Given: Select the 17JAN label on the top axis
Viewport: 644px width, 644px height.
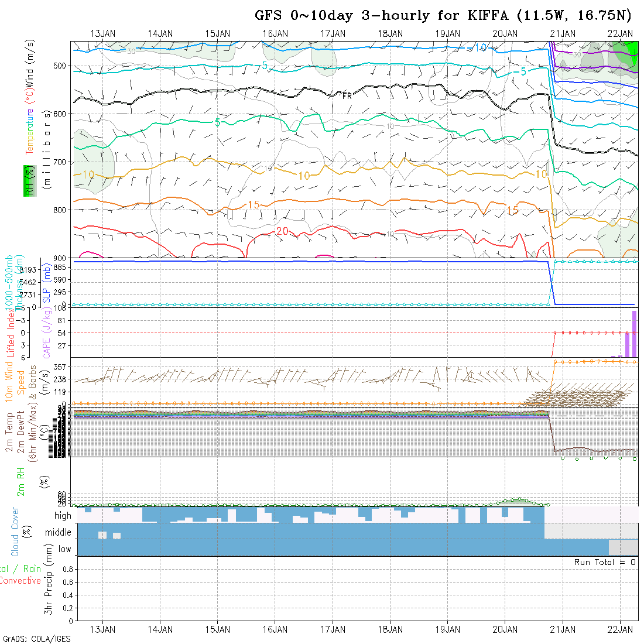Looking at the screenshot, I should coord(333,33).
